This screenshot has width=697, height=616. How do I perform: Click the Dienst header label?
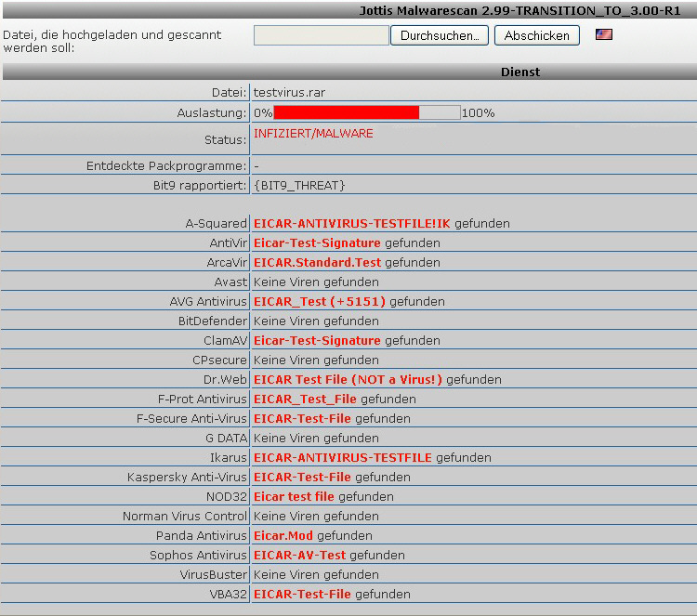(x=520, y=72)
